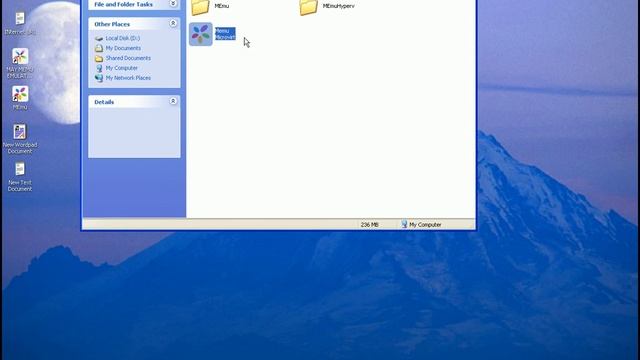Collapse the Details panel
Screen dimensions: 640x360
173,101
